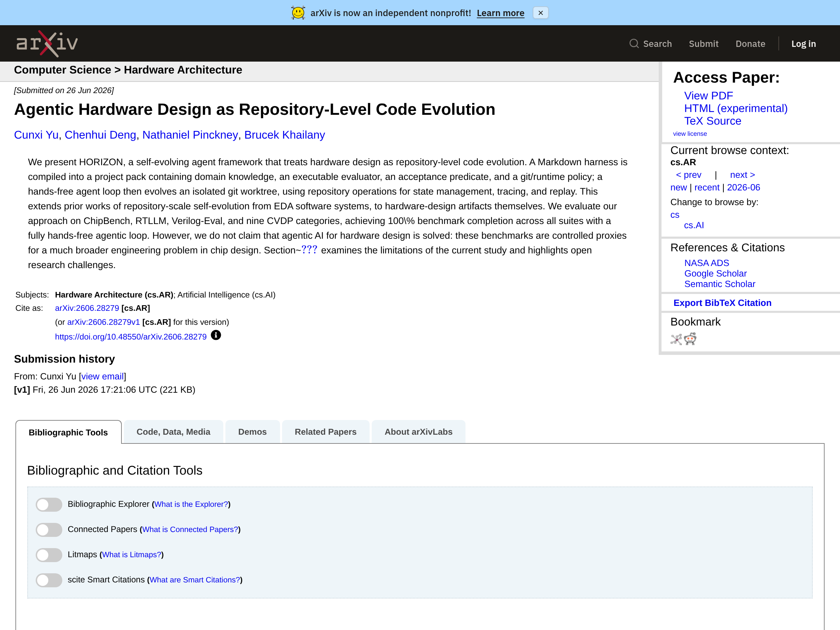Viewport: 840px width, 630px height.
Task: Open author Chenhui Deng's page
Action: coord(100,135)
